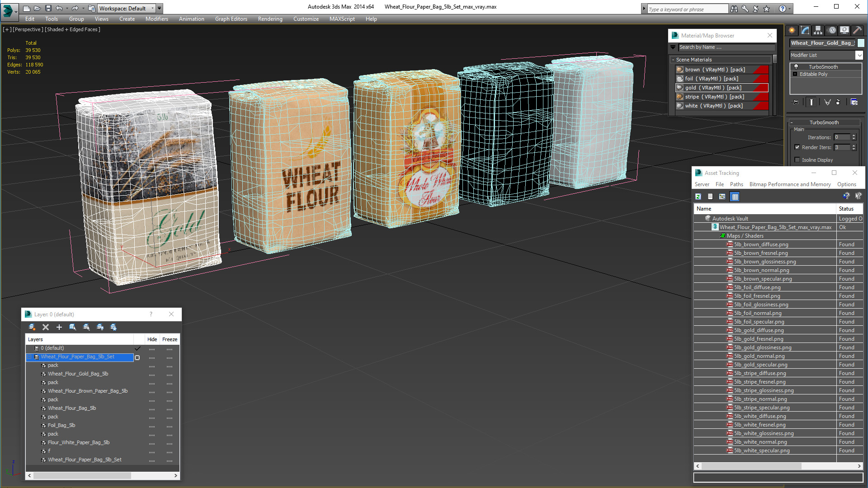The width and height of the screenshot is (868, 488).
Task: Uncheck the Render Iters checkbox
Action: pos(797,147)
